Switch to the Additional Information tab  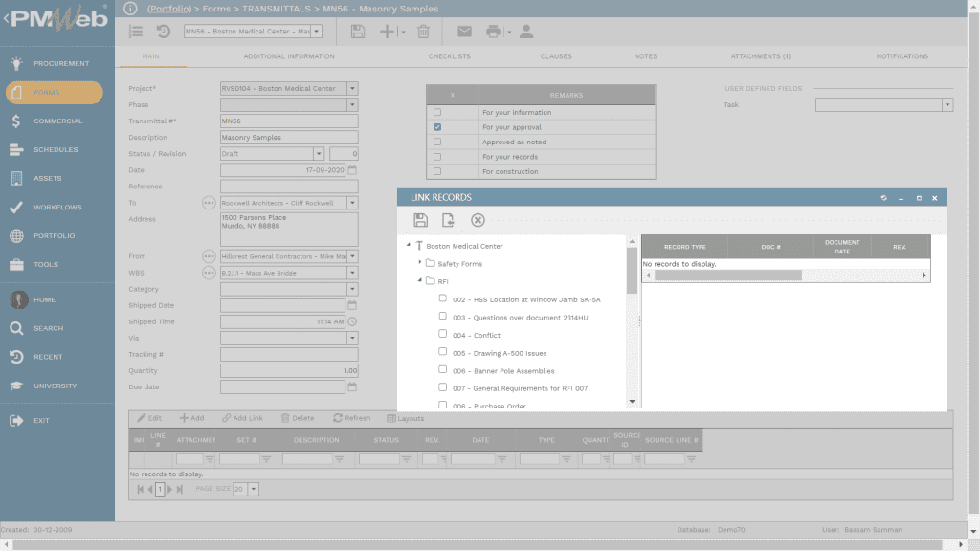[289, 56]
